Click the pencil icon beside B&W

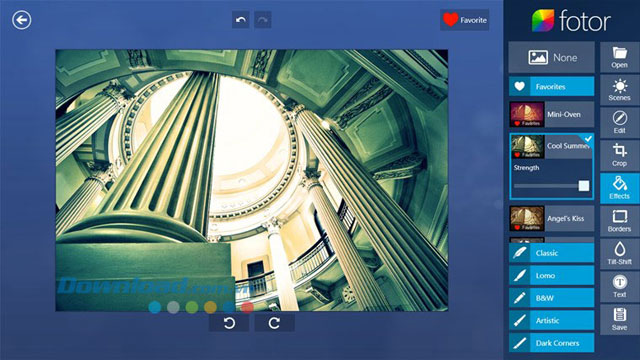pos(520,298)
